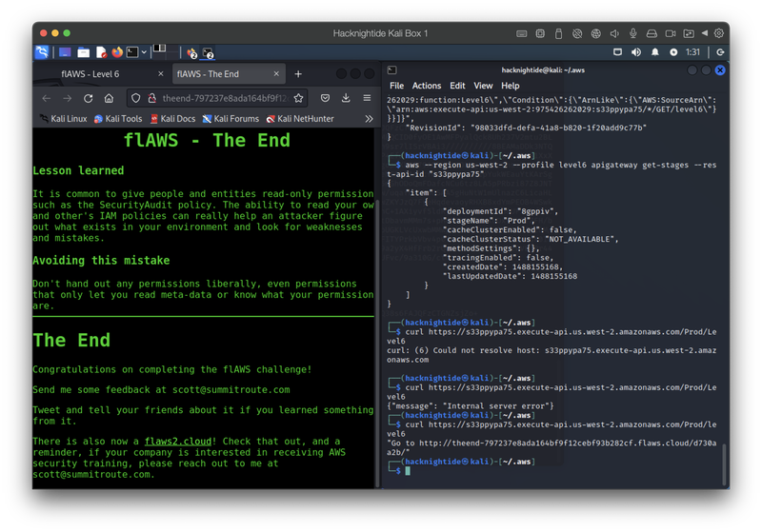
Task: Show more bookmarks with the chevron
Action: [369, 119]
